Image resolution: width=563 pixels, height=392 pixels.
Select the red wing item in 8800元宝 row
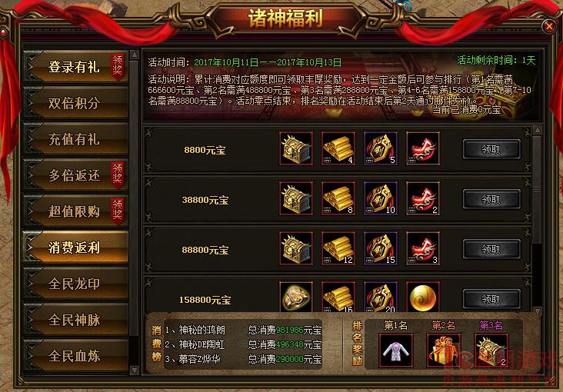tap(423, 148)
